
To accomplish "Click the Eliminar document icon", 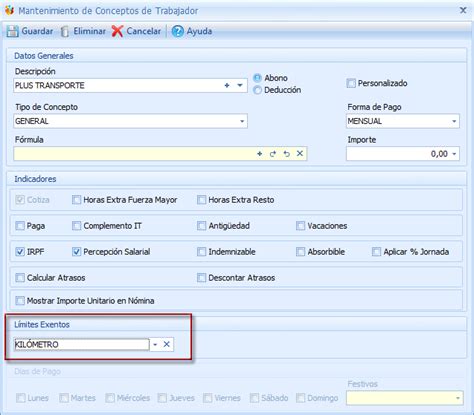I will coord(65,31).
